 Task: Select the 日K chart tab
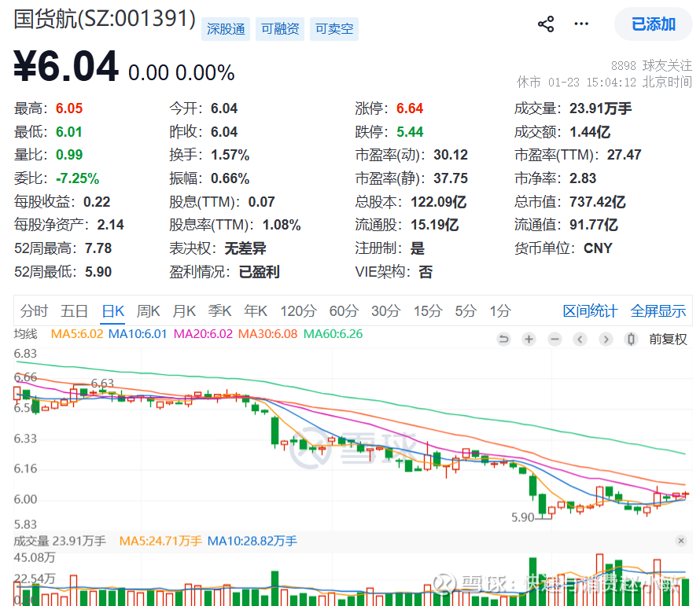113,310
